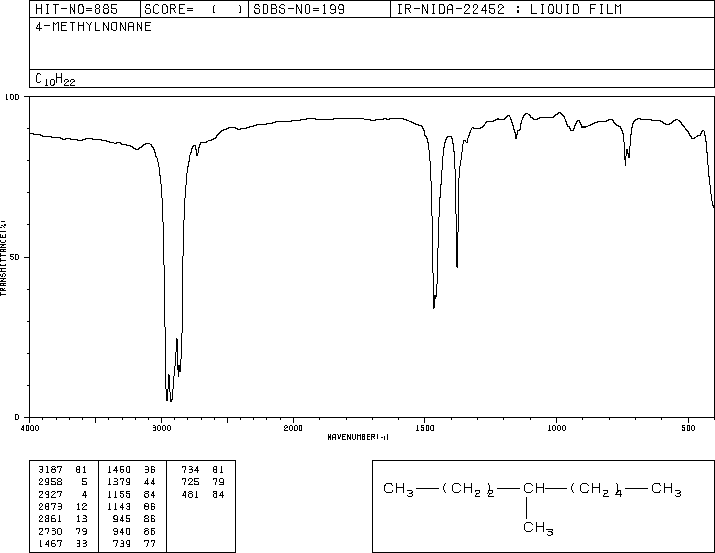Click the CH branch in structure diagram
The width and height of the screenshot is (715, 553).
[x=534, y=489]
